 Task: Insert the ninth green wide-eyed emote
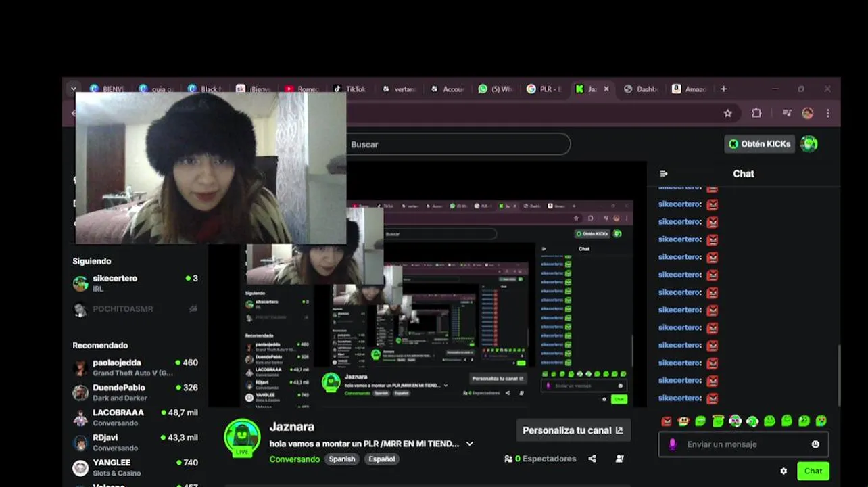(804, 421)
